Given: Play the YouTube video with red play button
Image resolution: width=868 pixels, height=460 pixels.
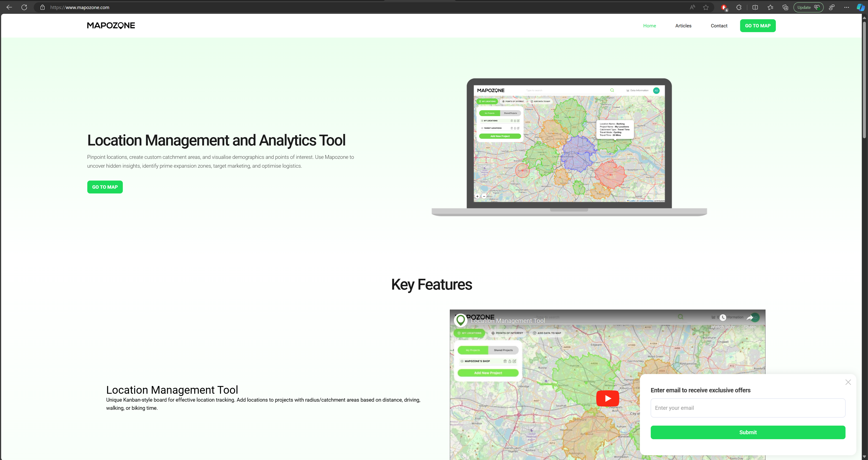Looking at the screenshot, I should (607, 398).
